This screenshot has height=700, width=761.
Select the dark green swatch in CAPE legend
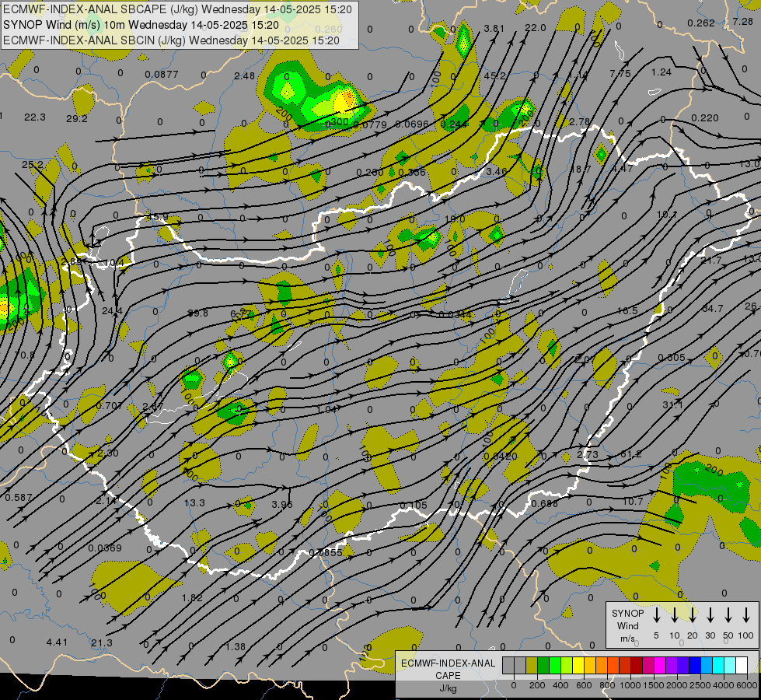click(543, 665)
